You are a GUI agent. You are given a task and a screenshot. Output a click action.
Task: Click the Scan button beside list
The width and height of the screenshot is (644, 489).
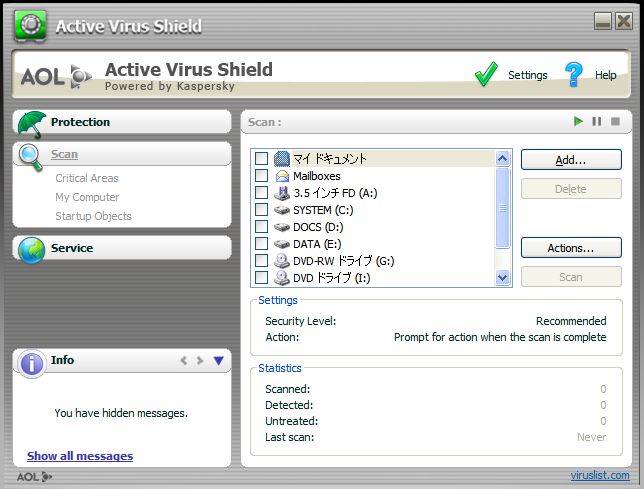(x=571, y=277)
